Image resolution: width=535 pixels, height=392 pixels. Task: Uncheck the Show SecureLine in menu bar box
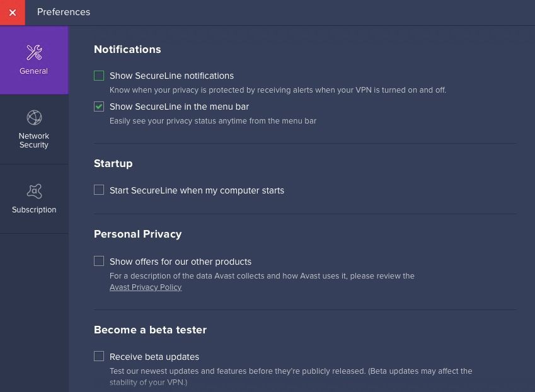[x=99, y=107]
